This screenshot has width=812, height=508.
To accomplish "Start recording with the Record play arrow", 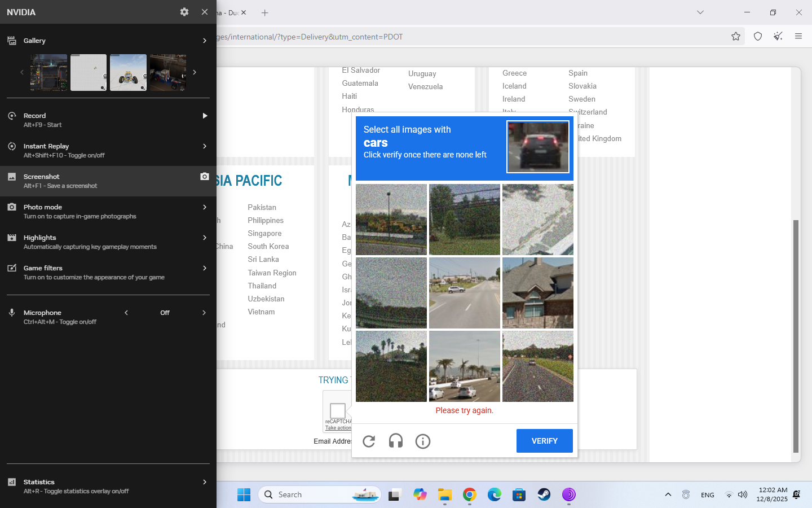I will 205,116.
